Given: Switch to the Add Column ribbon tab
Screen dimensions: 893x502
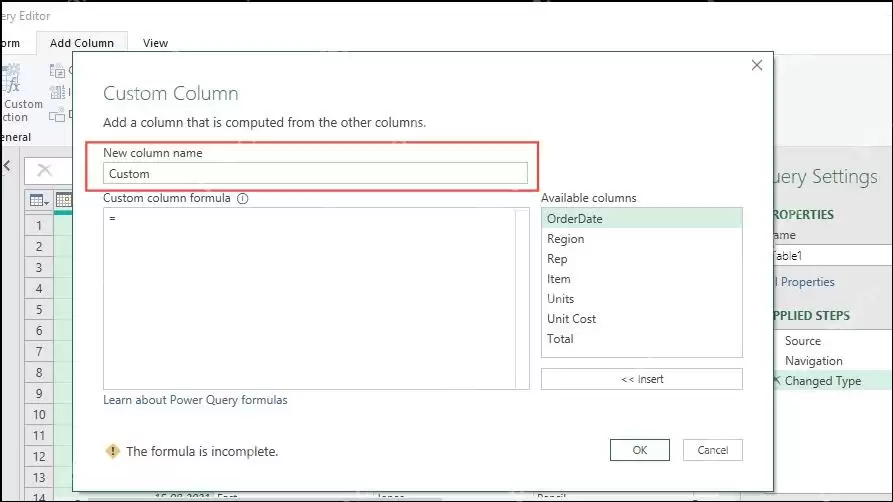Looking at the screenshot, I should click(81, 43).
